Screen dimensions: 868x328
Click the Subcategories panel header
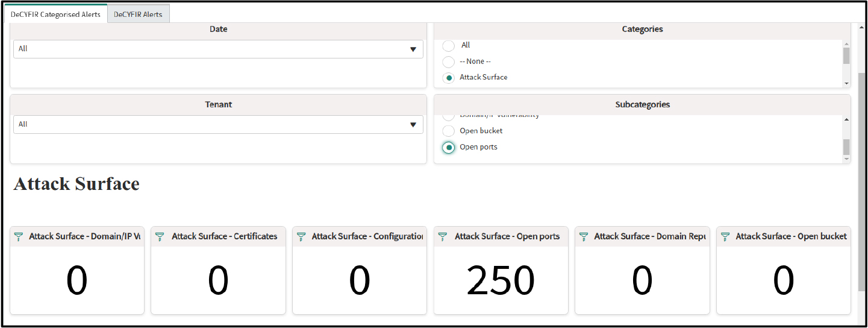(x=642, y=105)
